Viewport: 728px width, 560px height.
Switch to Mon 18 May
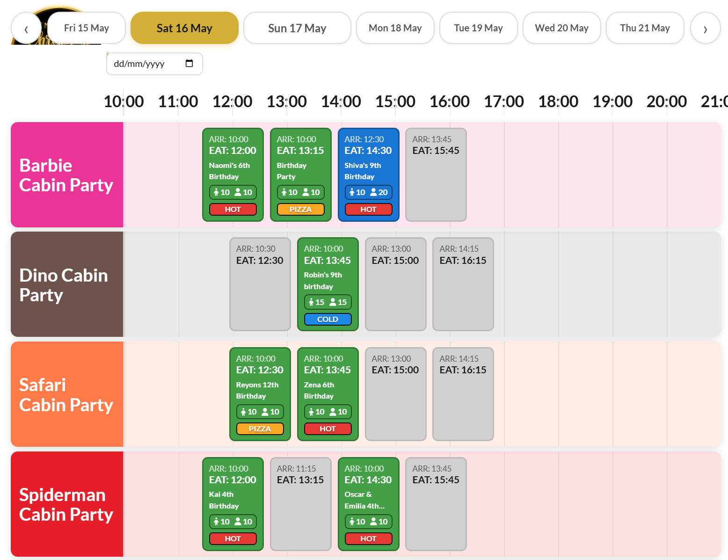[x=395, y=28]
